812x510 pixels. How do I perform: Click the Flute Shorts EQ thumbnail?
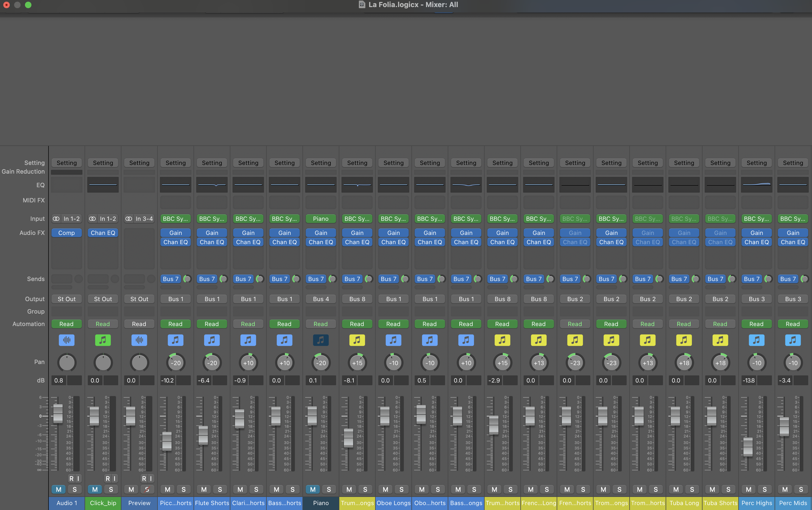(x=212, y=185)
